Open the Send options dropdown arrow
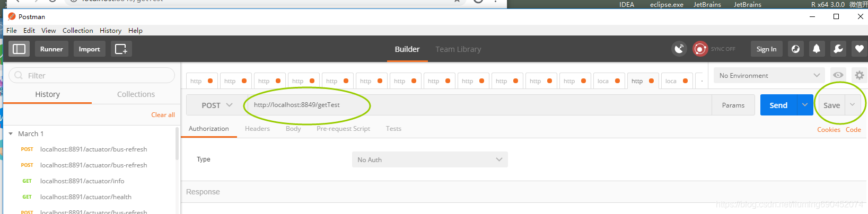 click(x=805, y=105)
